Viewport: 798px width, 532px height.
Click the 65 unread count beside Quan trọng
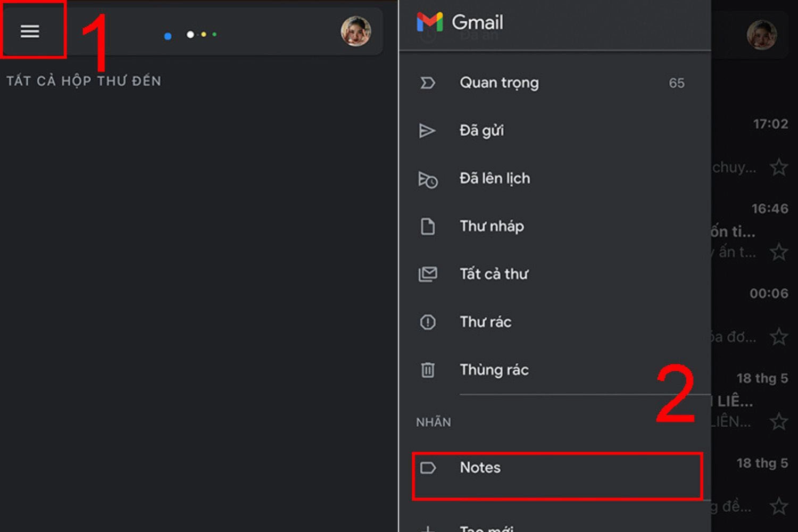click(677, 83)
